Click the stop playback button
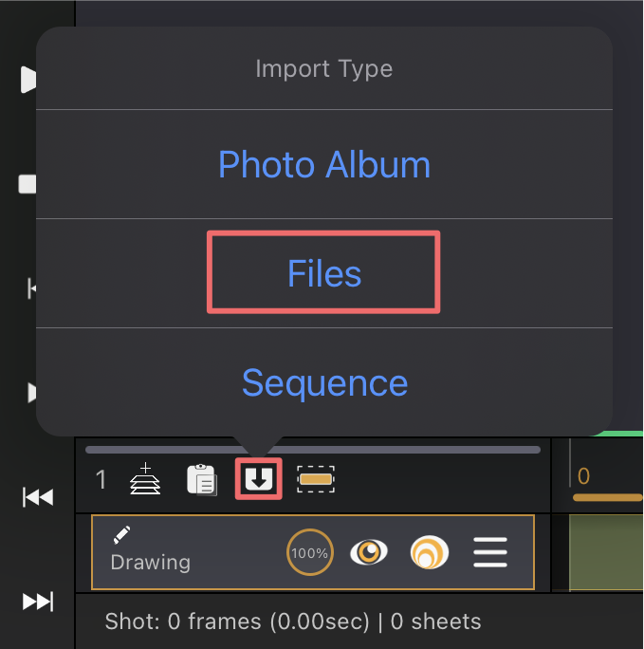 (28, 184)
